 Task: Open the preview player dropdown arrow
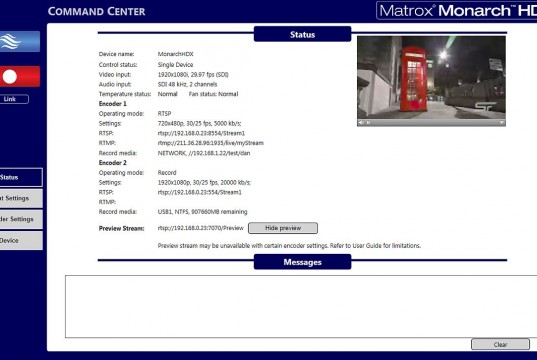pos(501,123)
